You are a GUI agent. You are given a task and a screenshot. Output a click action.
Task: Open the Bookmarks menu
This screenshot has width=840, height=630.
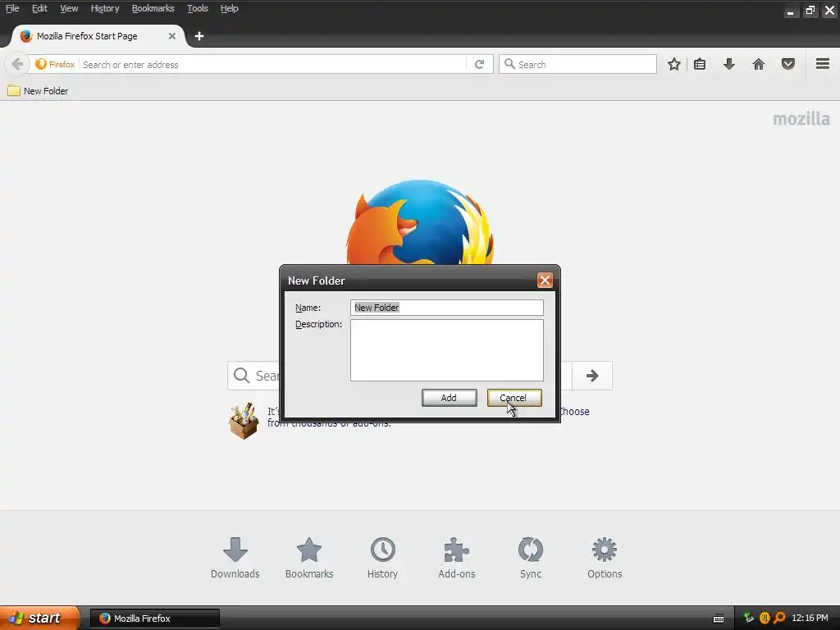[153, 8]
